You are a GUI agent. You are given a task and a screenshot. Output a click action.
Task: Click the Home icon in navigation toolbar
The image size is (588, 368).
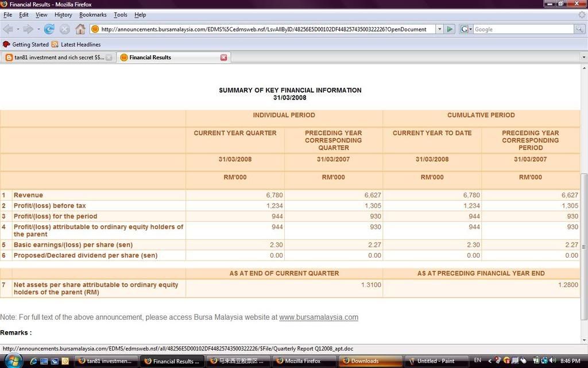(80, 29)
